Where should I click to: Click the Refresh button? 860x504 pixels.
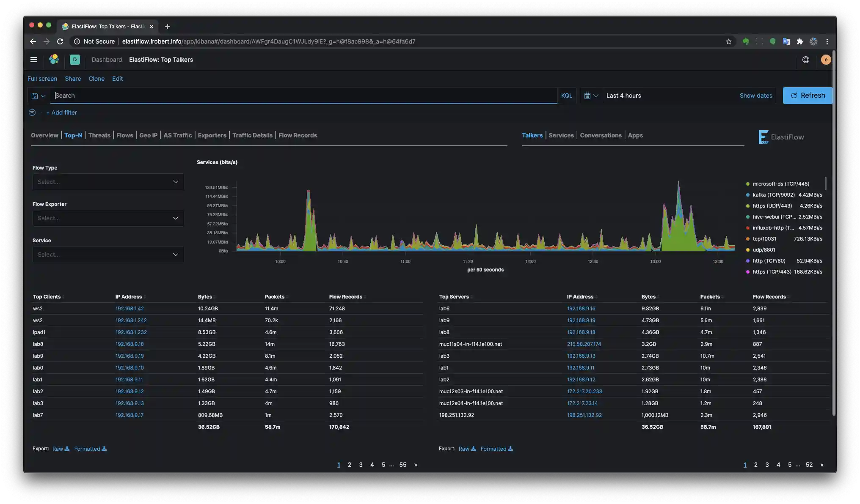[808, 96]
